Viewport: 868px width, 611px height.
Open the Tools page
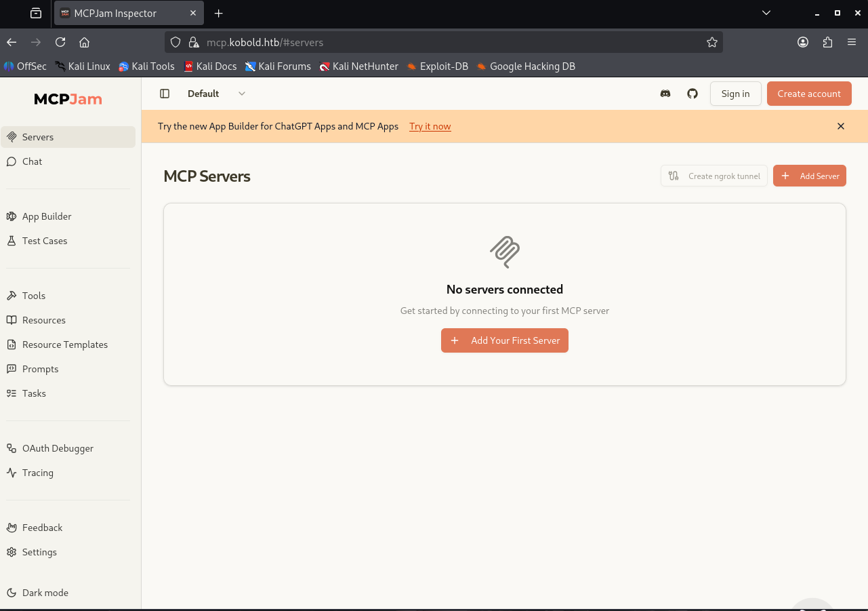(33, 296)
